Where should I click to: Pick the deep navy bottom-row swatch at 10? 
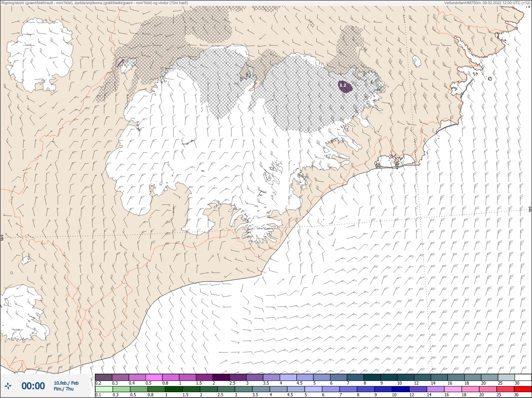pos(401,389)
